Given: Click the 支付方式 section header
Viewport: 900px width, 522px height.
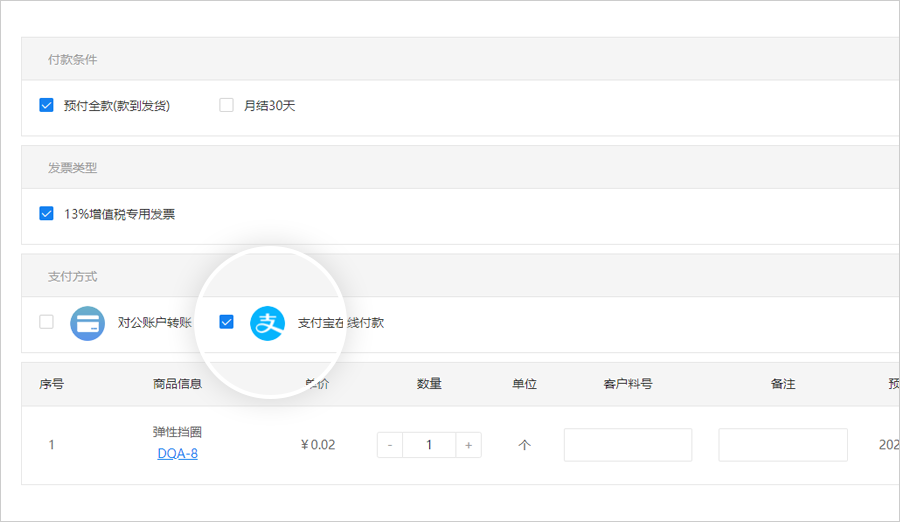Looking at the screenshot, I should tap(73, 276).
